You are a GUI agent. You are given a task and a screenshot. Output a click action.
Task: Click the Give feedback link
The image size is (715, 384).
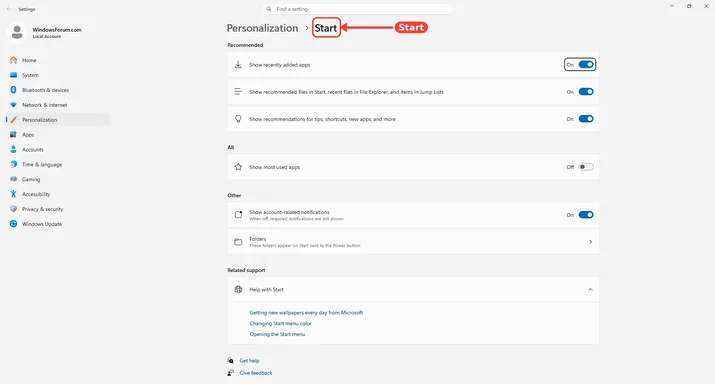[256, 373]
